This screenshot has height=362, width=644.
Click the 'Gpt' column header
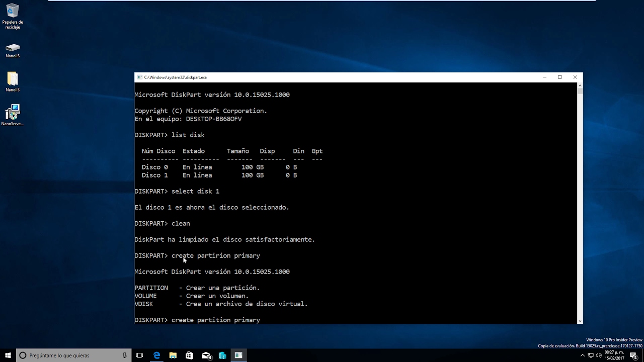click(317, 151)
